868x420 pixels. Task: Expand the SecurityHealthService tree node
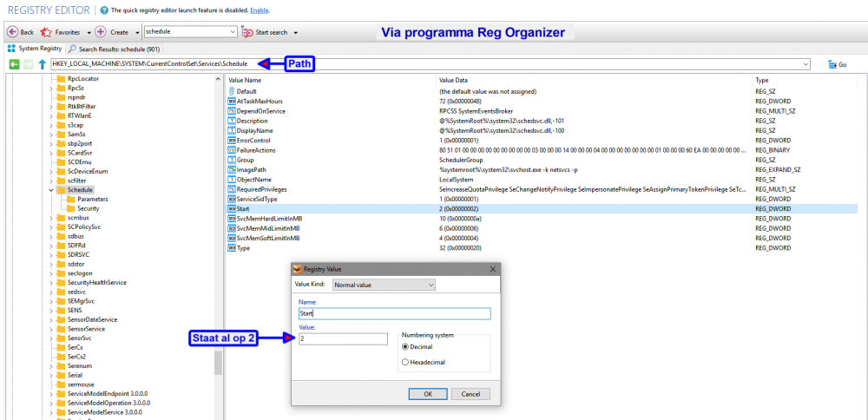coord(51,282)
